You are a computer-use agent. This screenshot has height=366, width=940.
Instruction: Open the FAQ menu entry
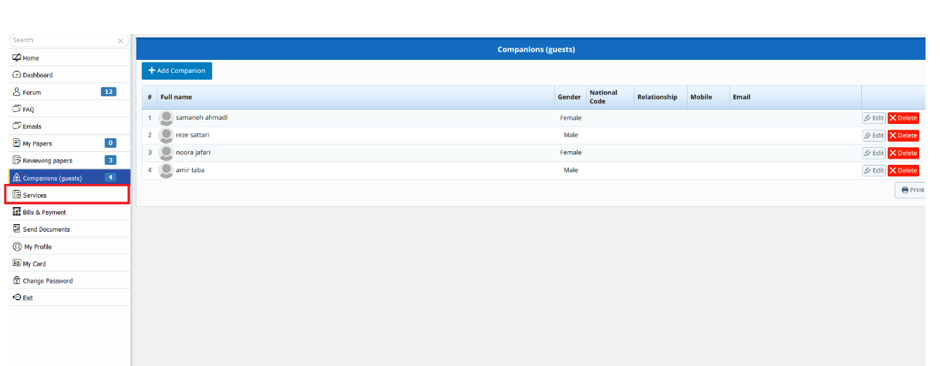pyautogui.click(x=28, y=110)
